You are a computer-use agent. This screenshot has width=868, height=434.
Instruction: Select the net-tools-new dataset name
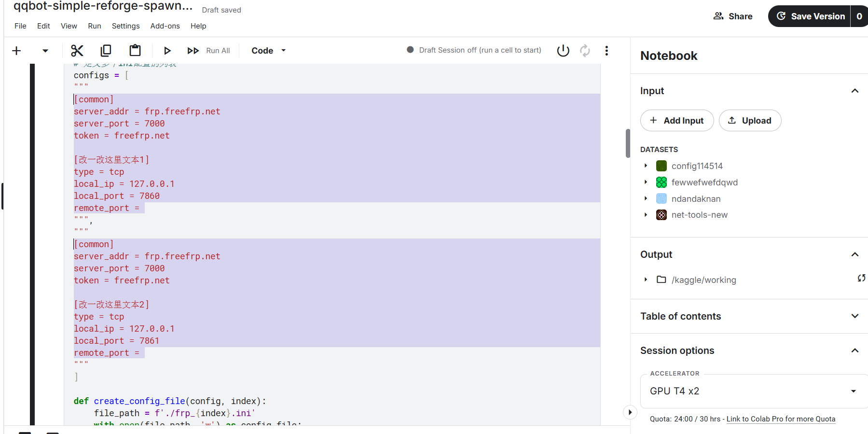tap(700, 215)
